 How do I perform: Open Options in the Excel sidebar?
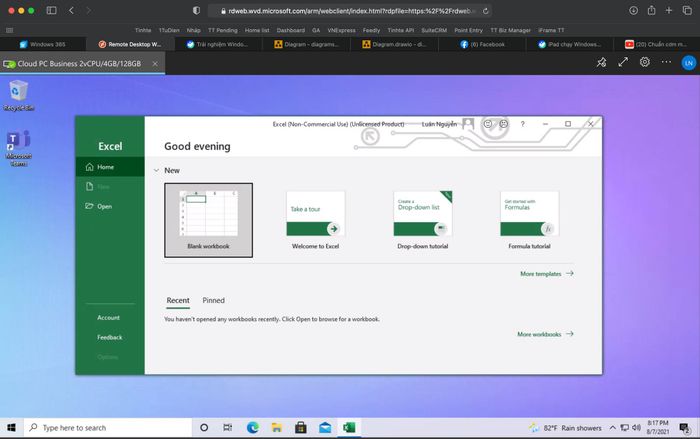(x=110, y=357)
